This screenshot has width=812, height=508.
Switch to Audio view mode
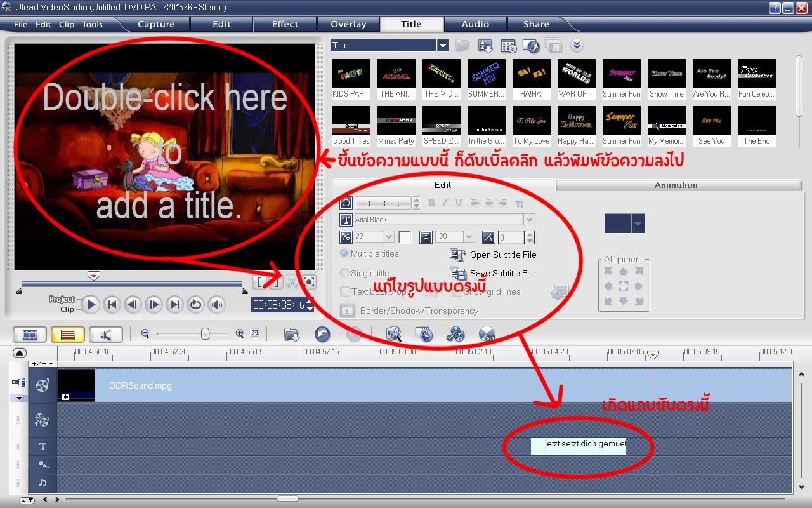pyautogui.click(x=105, y=334)
